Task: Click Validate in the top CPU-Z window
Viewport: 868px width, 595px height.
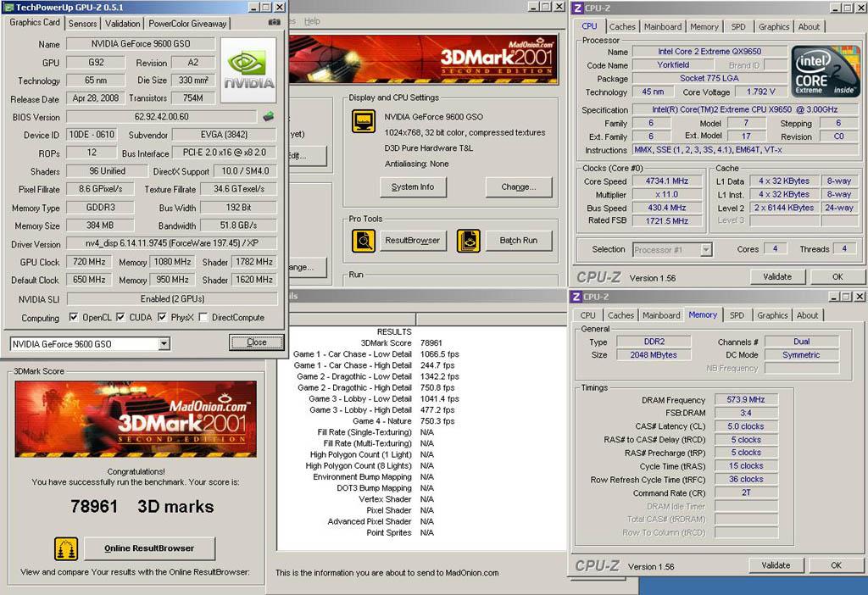Action: click(x=777, y=277)
